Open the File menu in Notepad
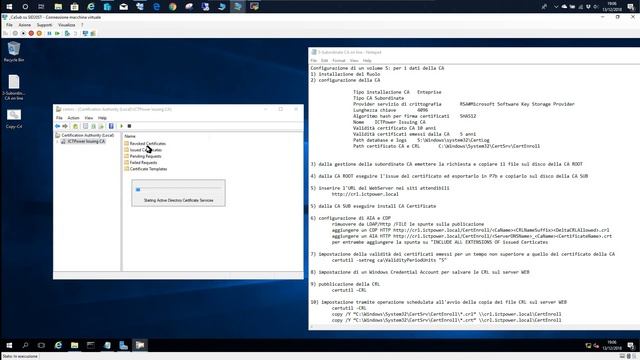Image resolution: width=640 pixels, height=360 pixels. 313,61
